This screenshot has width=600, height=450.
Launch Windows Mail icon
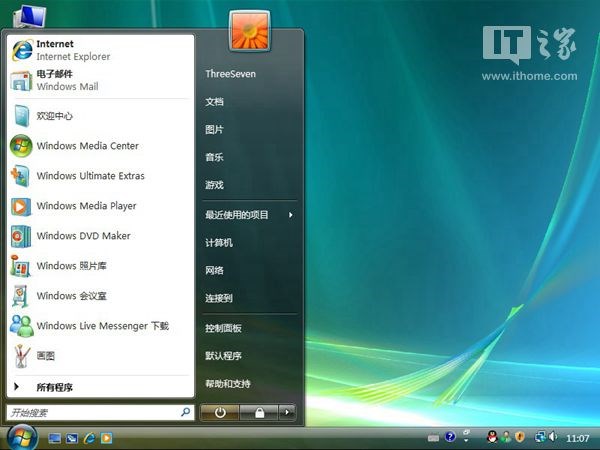coord(21,81)
